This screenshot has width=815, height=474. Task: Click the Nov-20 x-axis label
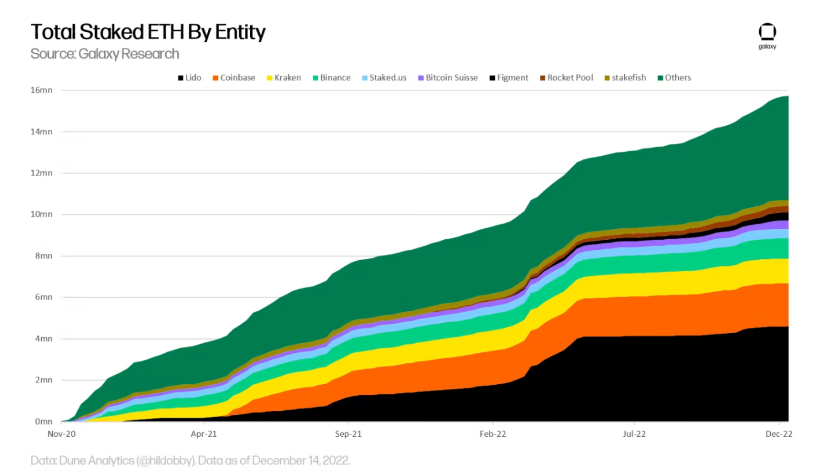pos(61,433)
